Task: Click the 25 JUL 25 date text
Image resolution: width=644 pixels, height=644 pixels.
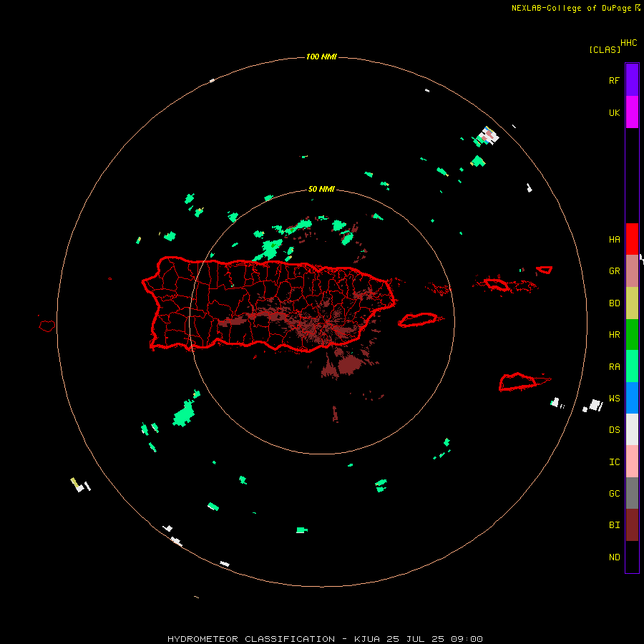Action: pyautogui.click(x=416, y=639)
